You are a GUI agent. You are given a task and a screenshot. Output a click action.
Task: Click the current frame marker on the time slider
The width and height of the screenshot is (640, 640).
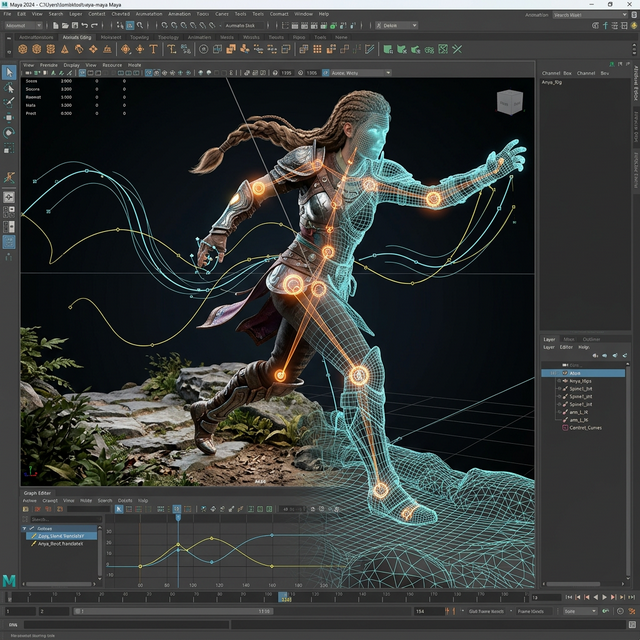(283, 598)
